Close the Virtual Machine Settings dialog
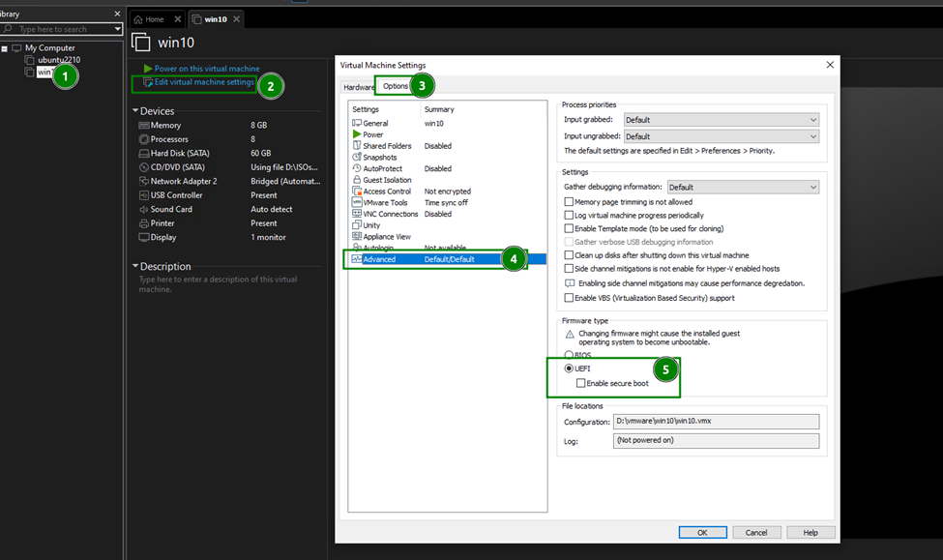This screenshot has height=560, width=943. [x=830, y=65]
